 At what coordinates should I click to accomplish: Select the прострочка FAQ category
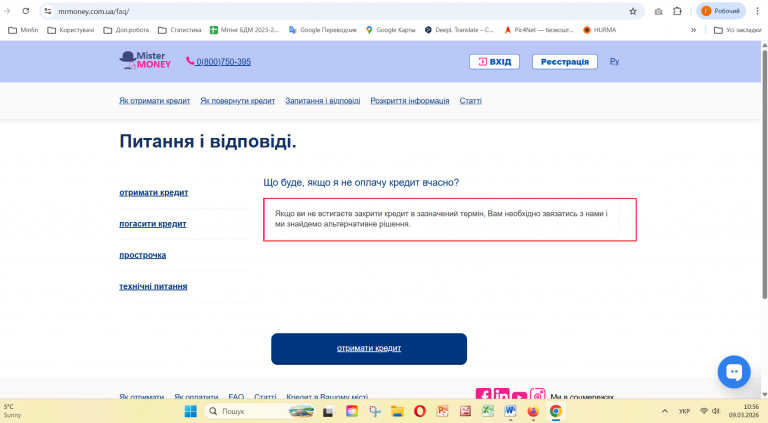tap(143, 255)
